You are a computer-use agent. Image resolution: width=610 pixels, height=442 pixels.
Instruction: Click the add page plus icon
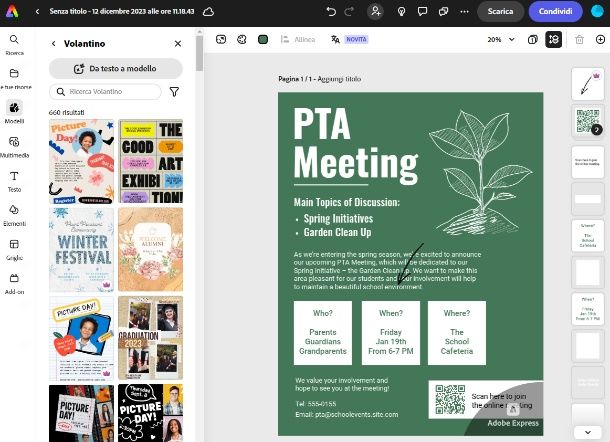tap(600, 39)
